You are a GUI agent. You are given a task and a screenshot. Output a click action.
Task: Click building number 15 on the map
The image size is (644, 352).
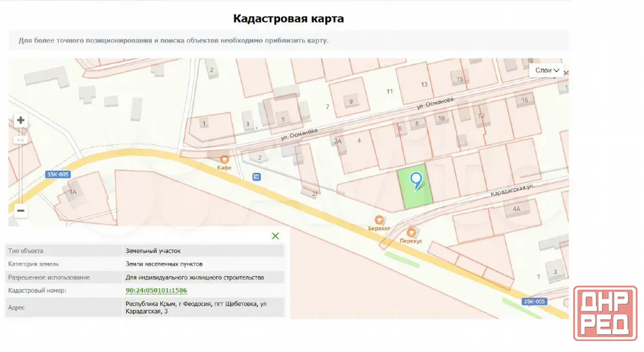click(460, 79)
